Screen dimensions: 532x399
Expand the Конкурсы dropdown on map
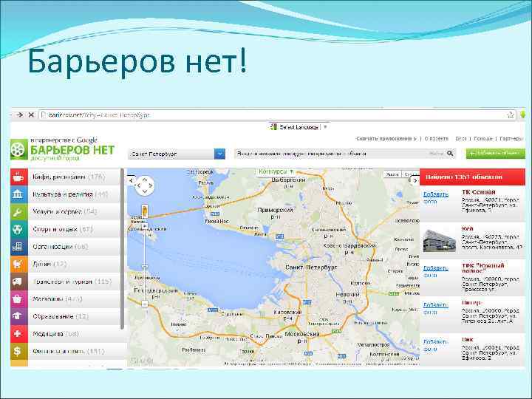coord(276,171)
